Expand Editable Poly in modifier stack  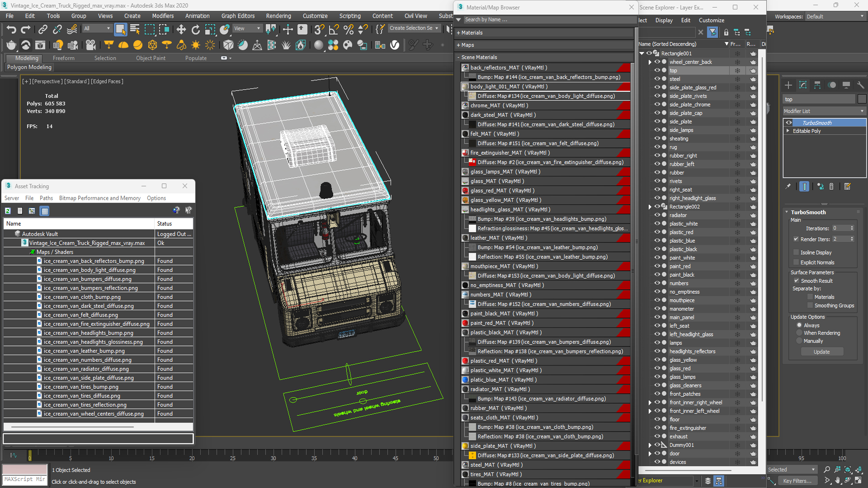(788, 131)
